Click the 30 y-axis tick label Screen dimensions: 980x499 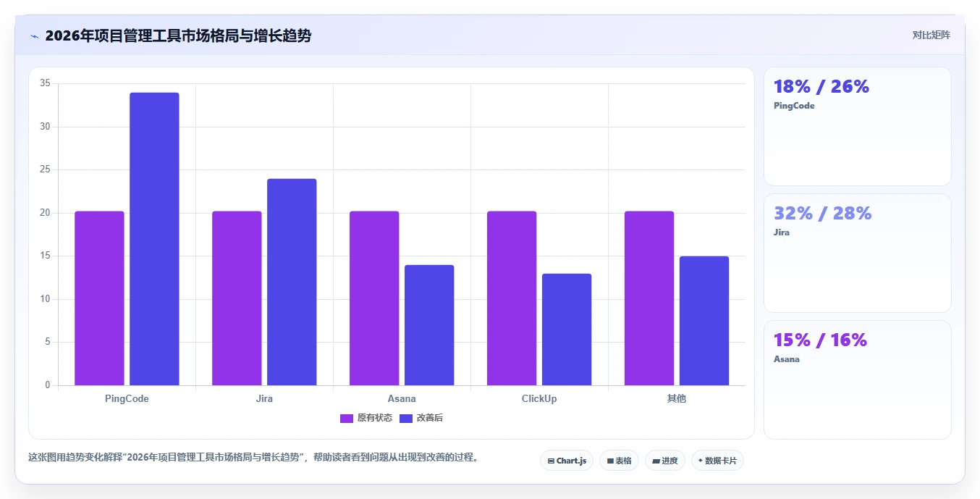coord(45,127)
